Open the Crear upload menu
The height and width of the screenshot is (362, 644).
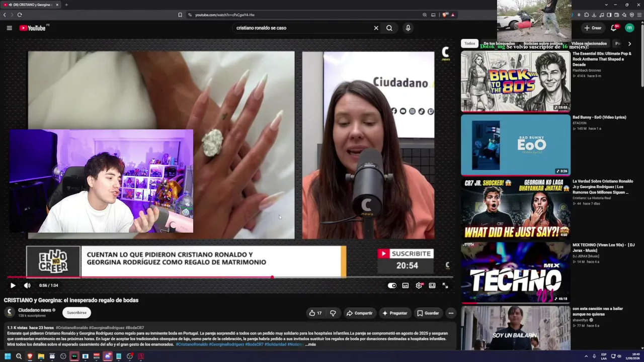pyautogui.click(x=593, y=28)
